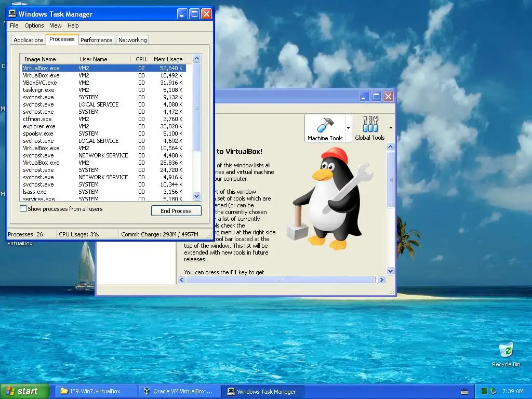532x399 pixels.
Task: Click VirtualBox welcome text scroll up arrow
Action: coord(390,147)
